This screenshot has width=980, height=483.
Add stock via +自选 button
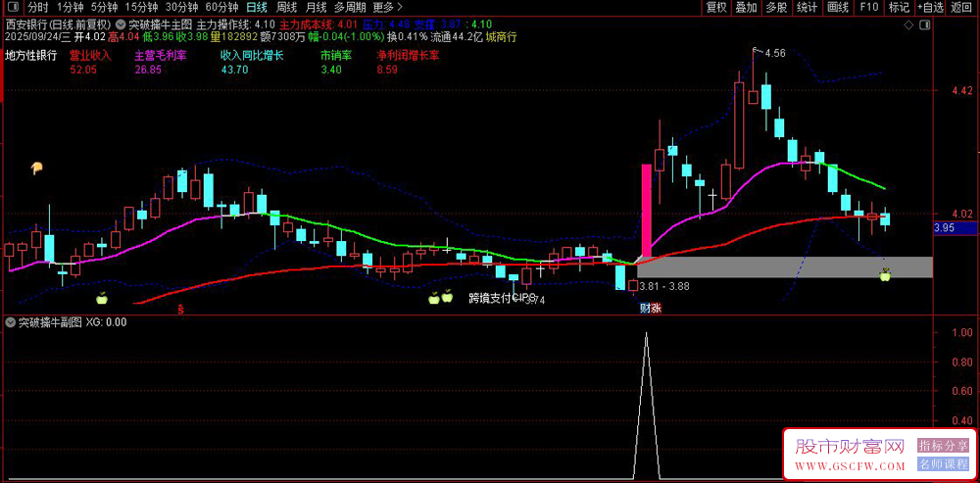(931, 8)
